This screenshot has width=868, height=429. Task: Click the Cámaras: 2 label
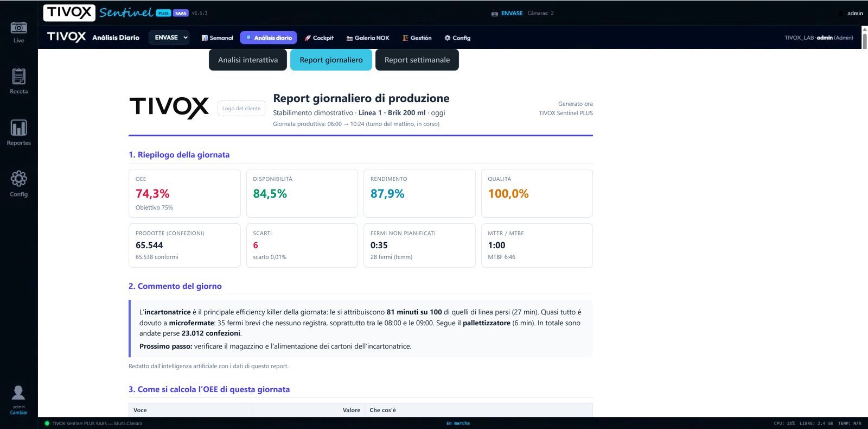click(x=541, y=13)
